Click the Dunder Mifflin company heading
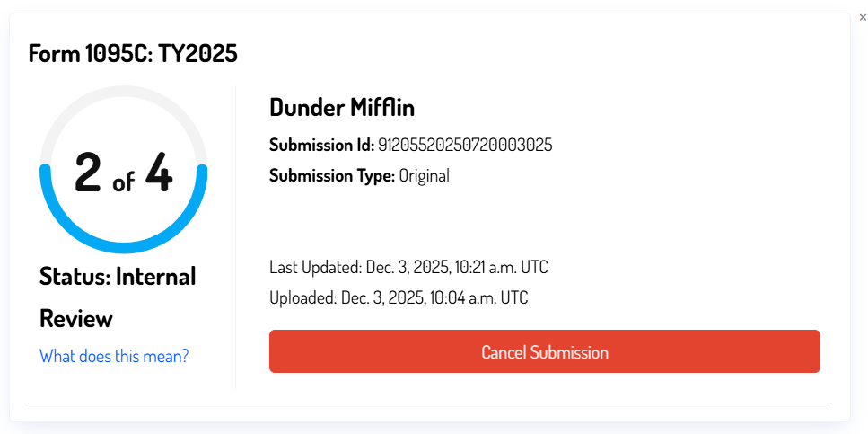The width and height of the screenshot is (868, 434). [341, 108]
